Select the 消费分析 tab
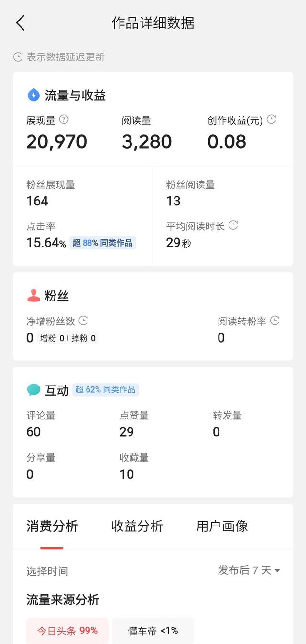The width and height of the screenshot is (306, 644). (x=52, y=526)
